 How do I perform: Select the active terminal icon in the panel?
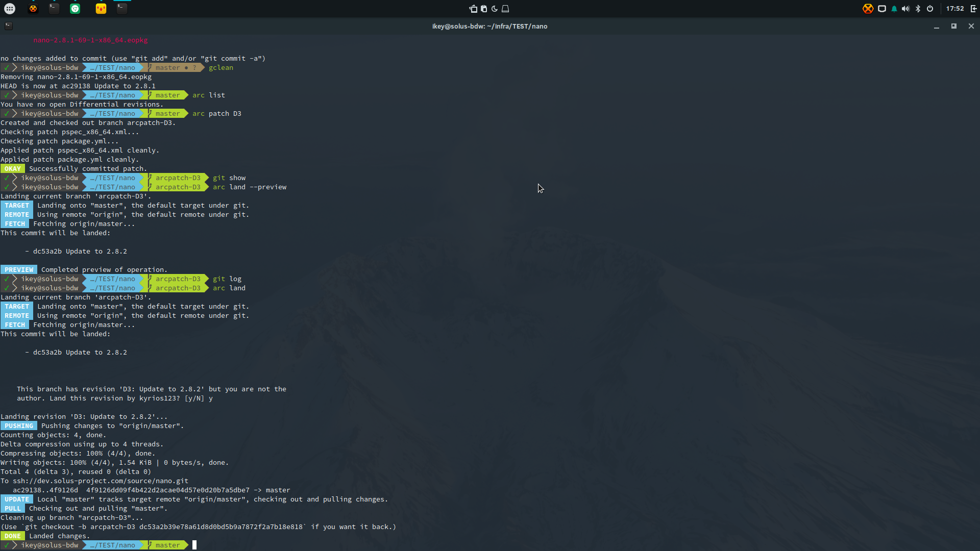(121, 9)
